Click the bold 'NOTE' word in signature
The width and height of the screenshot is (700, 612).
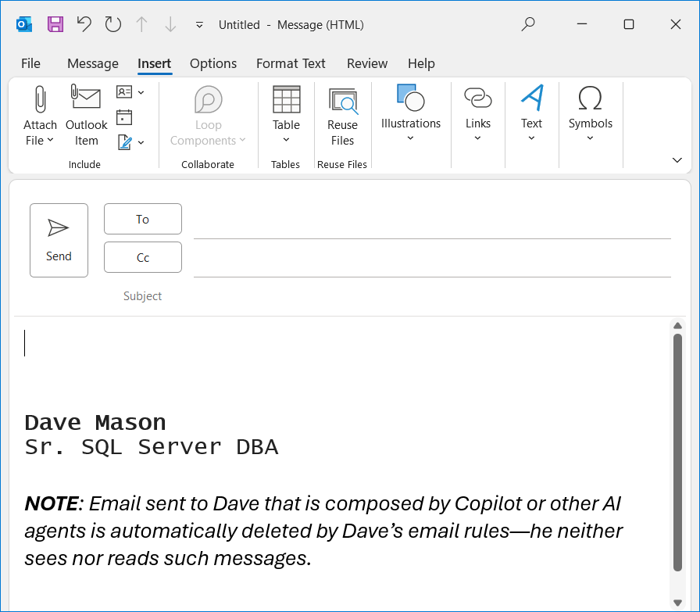52,503
